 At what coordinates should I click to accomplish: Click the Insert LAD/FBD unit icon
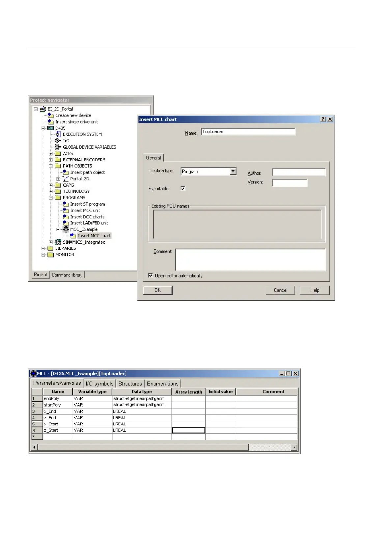click(66, 223)
